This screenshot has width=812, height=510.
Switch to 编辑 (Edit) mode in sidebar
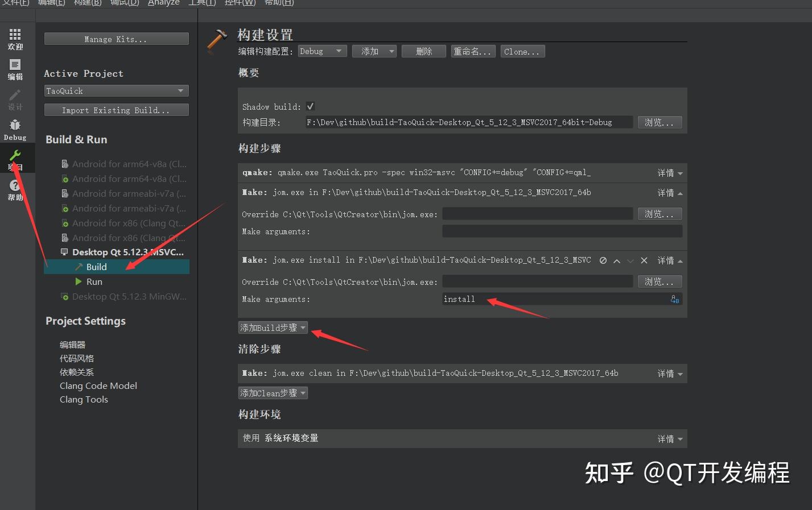15,69
